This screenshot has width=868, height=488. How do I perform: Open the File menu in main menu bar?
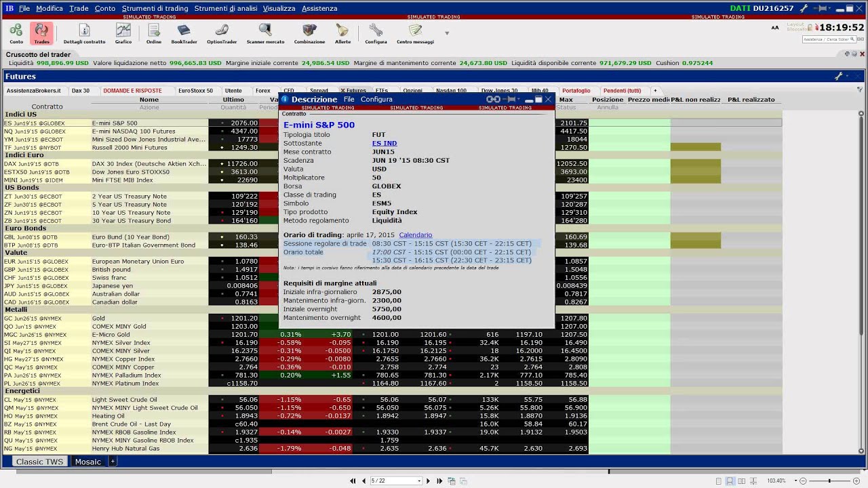pos(24,8)
